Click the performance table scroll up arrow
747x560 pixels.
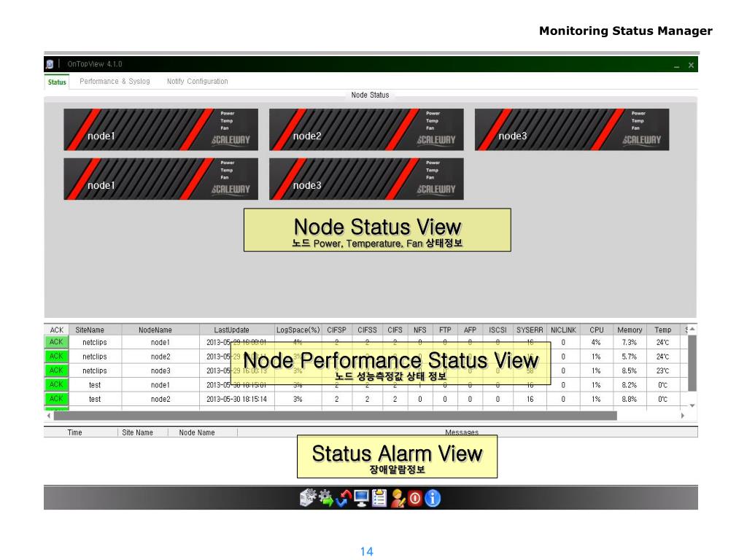692,329
